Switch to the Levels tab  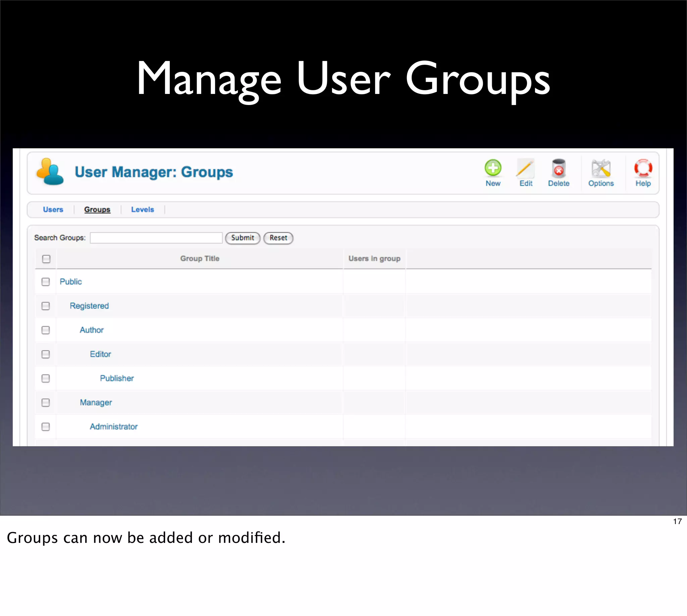point(143,209)
